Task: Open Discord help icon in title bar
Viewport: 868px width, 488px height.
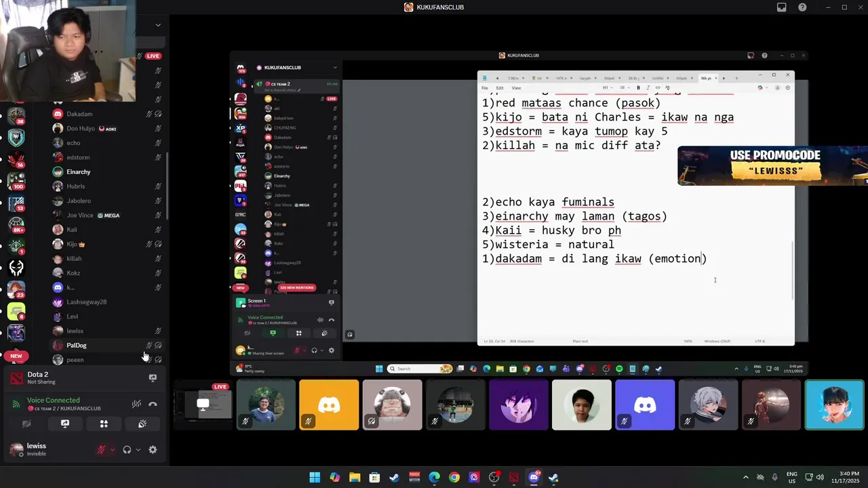Action: tap(802, 7)
